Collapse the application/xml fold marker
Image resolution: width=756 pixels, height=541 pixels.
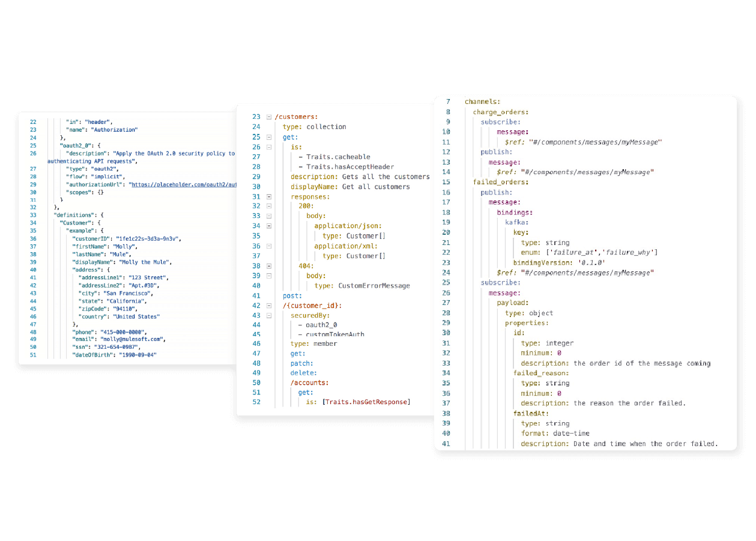(x=268, y=246)
